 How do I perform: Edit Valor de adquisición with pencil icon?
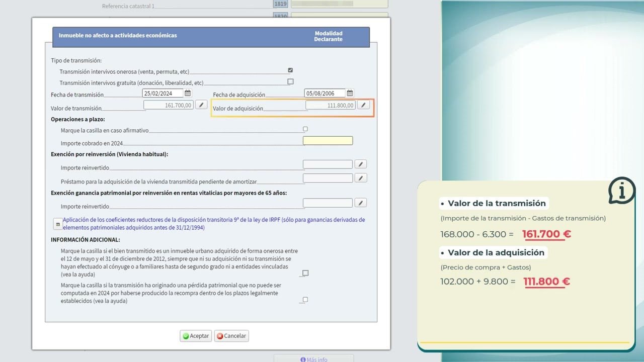point(363,105)
